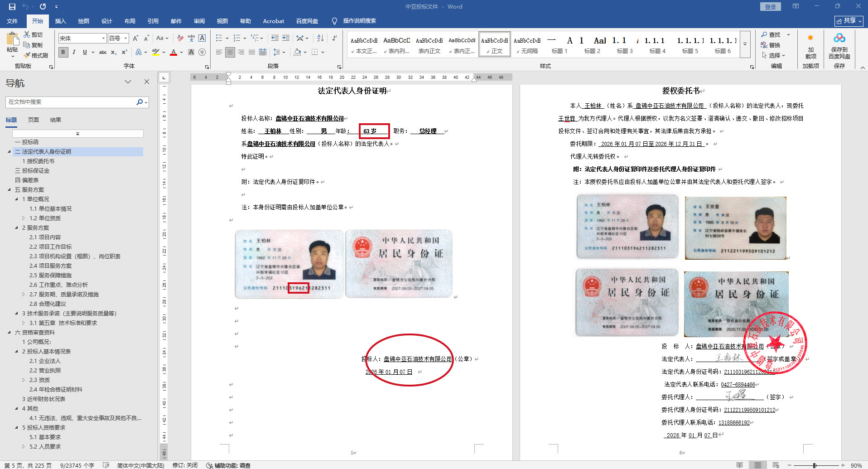Click the 共享 (Share) button

coord(849,21)
